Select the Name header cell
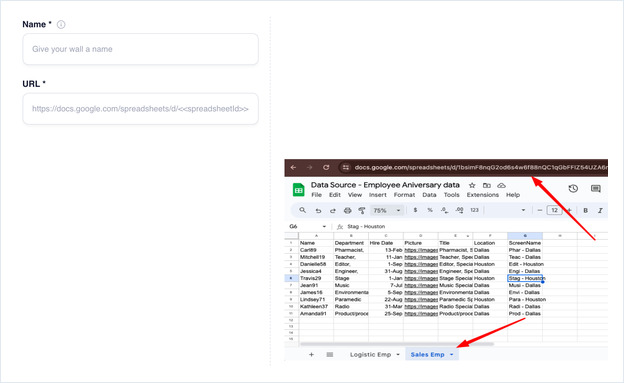Viewport: 624px width, 383px height. tap(316, 243)
